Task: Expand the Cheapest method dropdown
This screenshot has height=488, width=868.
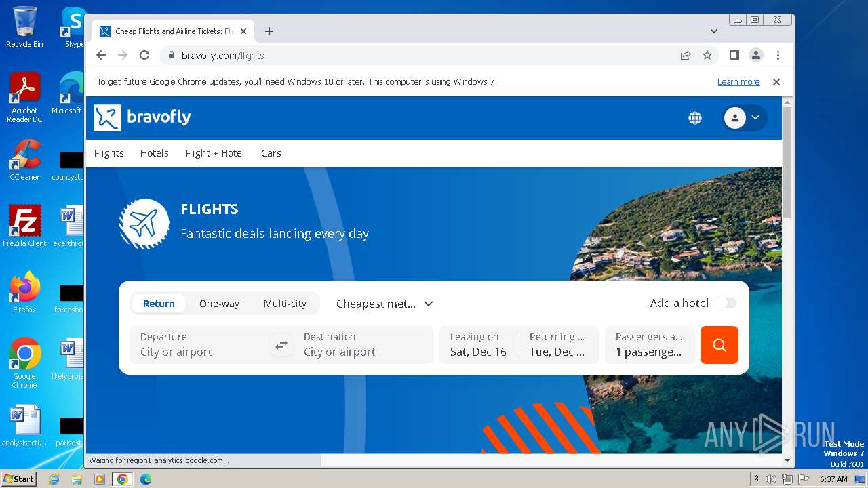Action: pyautogui.click(x=384, y=304)
